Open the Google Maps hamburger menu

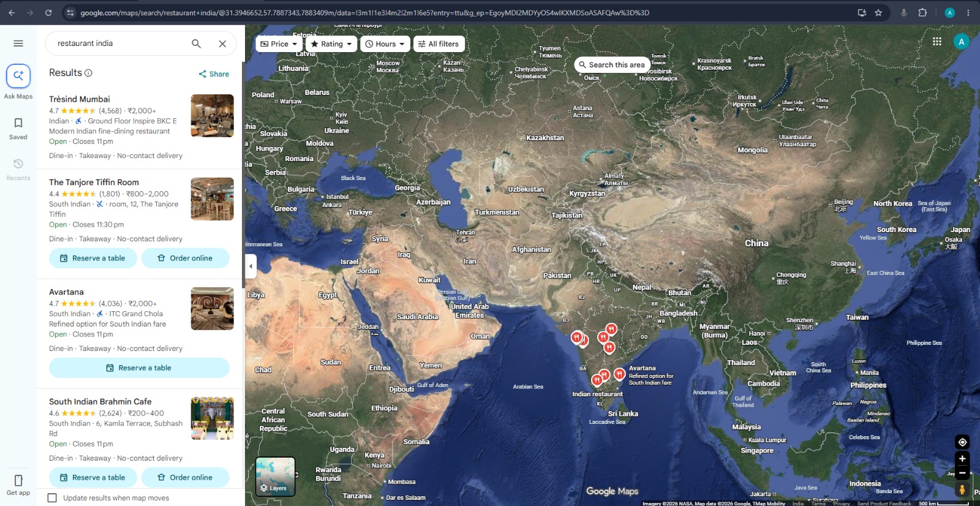coord(18,43)
